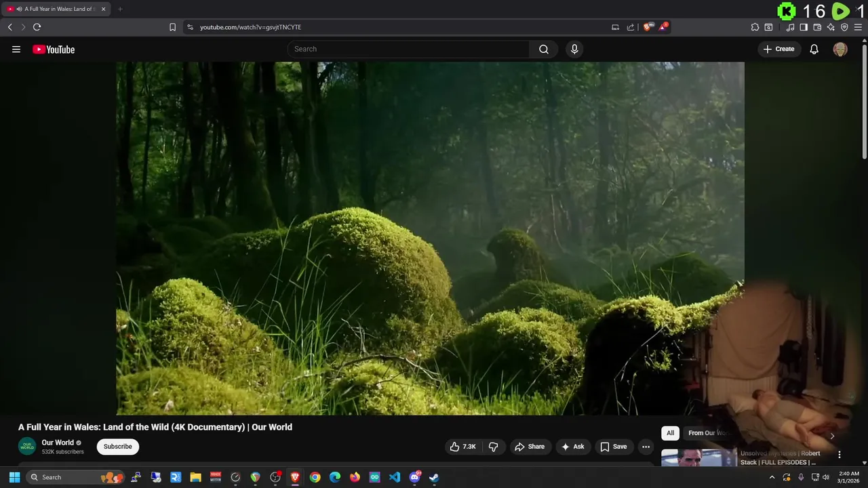
Task: Go to YouTube home via logo
Action: coord(54,49)
